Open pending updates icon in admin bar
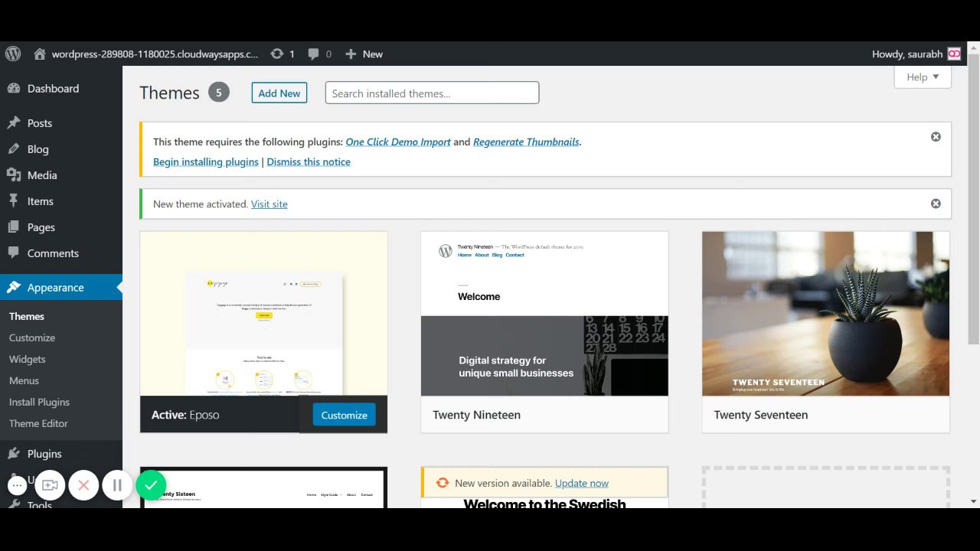The height and width of the screenshot is (551, 980). pos(277,54)
